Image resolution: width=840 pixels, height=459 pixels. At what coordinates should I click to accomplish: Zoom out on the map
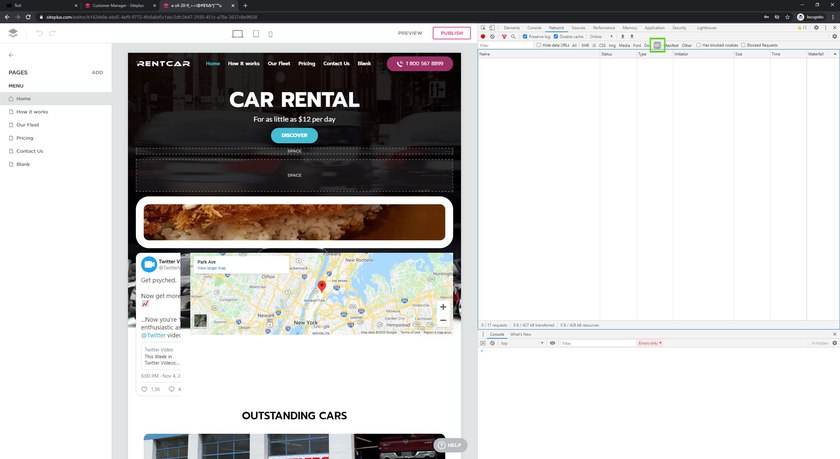[443, 320]
